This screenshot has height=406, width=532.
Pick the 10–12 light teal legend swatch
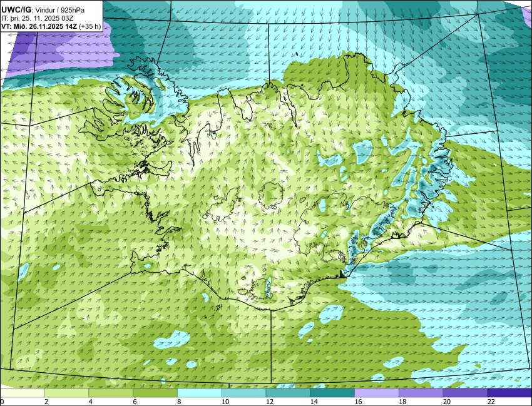click(243, 393)
